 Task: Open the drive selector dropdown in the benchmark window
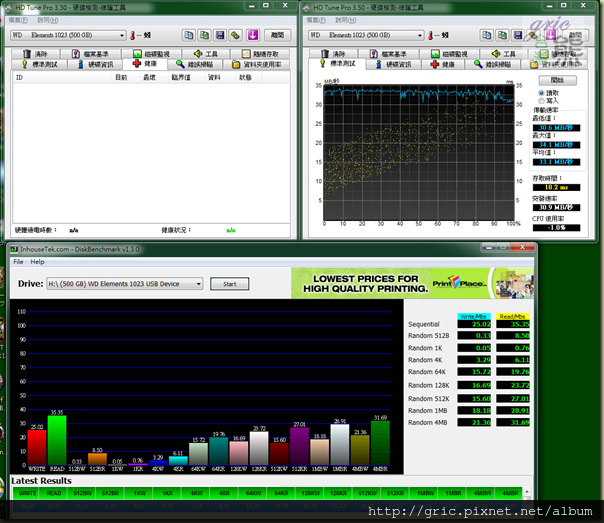[420, 35]
